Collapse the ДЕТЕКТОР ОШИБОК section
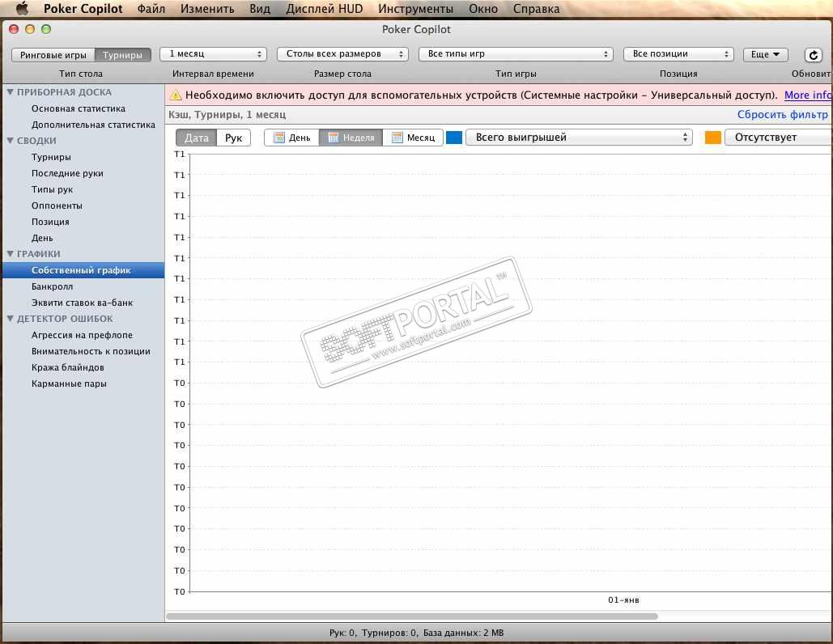833x644 pixels. [10, 319]
